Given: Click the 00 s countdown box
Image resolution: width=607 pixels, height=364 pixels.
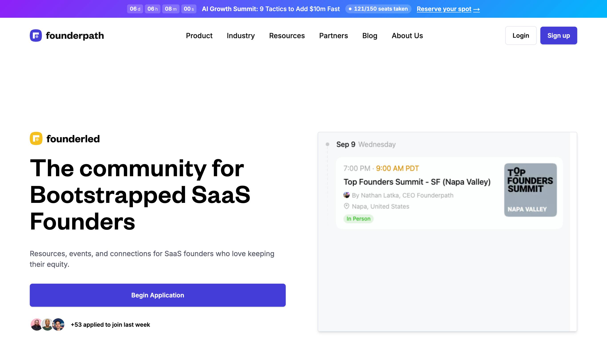Looking at the screenshot, I should coord(189,9).
